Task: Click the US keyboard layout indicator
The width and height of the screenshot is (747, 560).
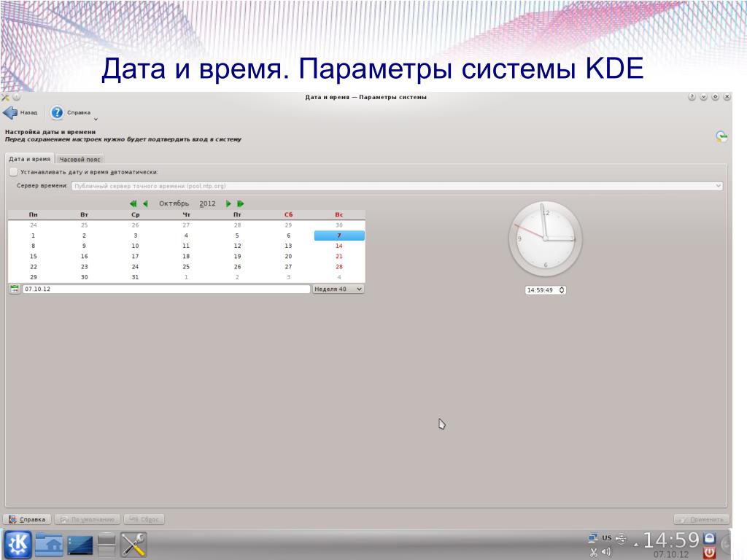Action: [x=606, y=538]
